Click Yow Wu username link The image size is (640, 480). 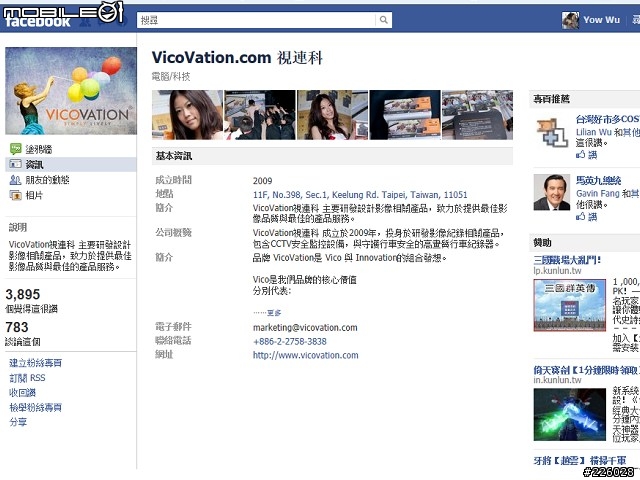pyautogui.click(x=602, y=20)
